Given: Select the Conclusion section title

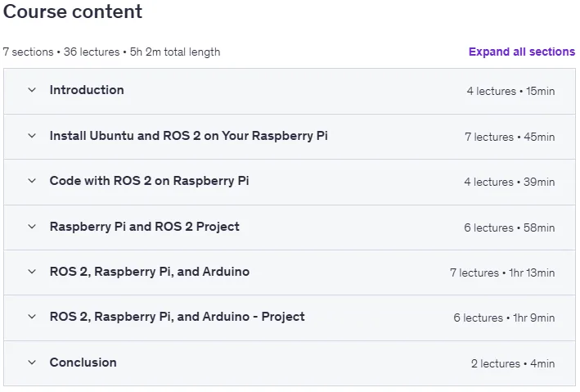Looking at the screenshot, I should click(x=83, y=363).
